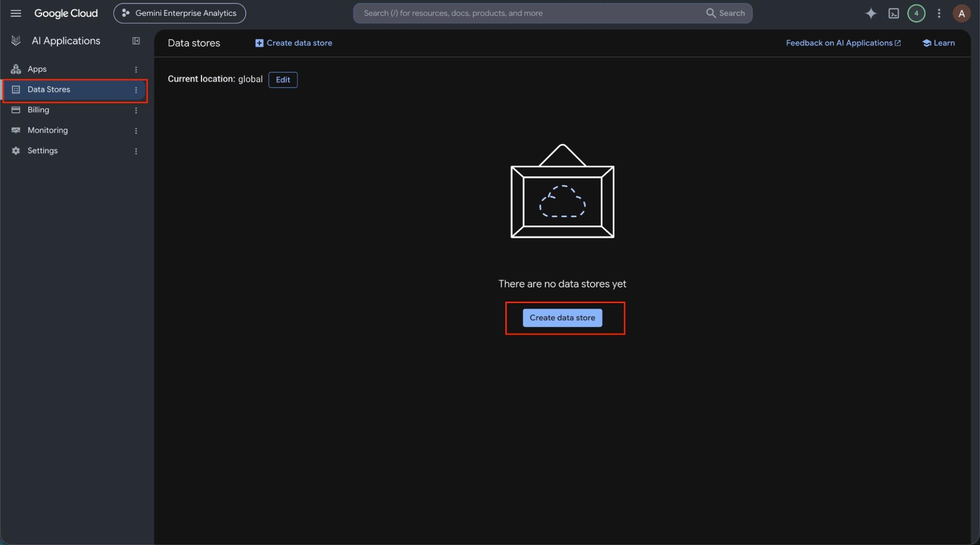The width and height of the screenshot is (980, 545).
Task: Click the Search button in top bar
Action: tap(725, 13)
